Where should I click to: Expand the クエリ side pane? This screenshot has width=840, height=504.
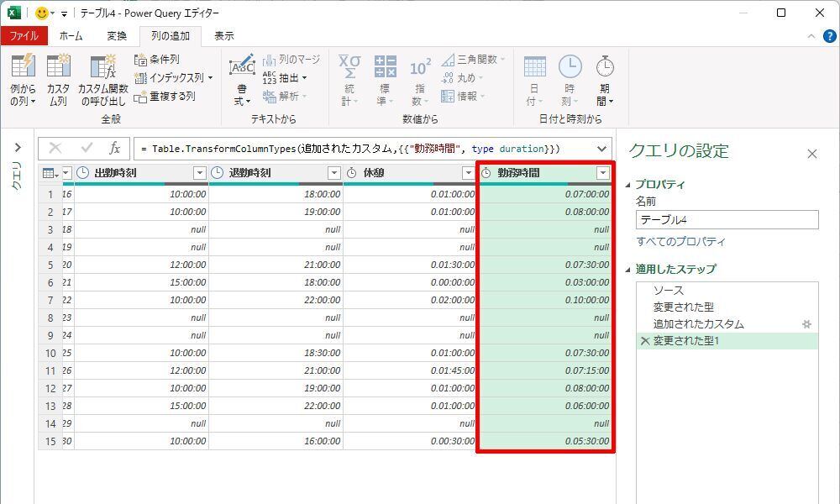(x=17, y=148)
